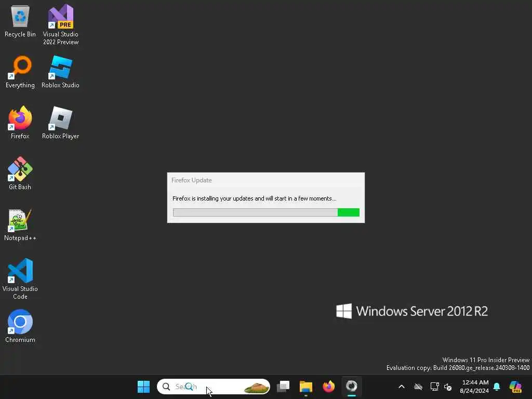Click the 'Firefox is installing your updates' message
This screenshot has width=532, height=399.
[x=254, y=198]
